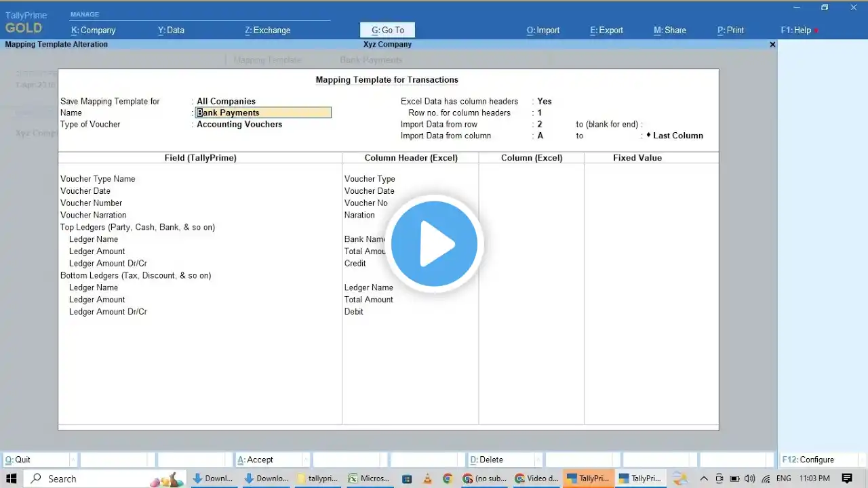Change the Accounting Vouchers voucher type
868x488 pixels.
point(239,125)
